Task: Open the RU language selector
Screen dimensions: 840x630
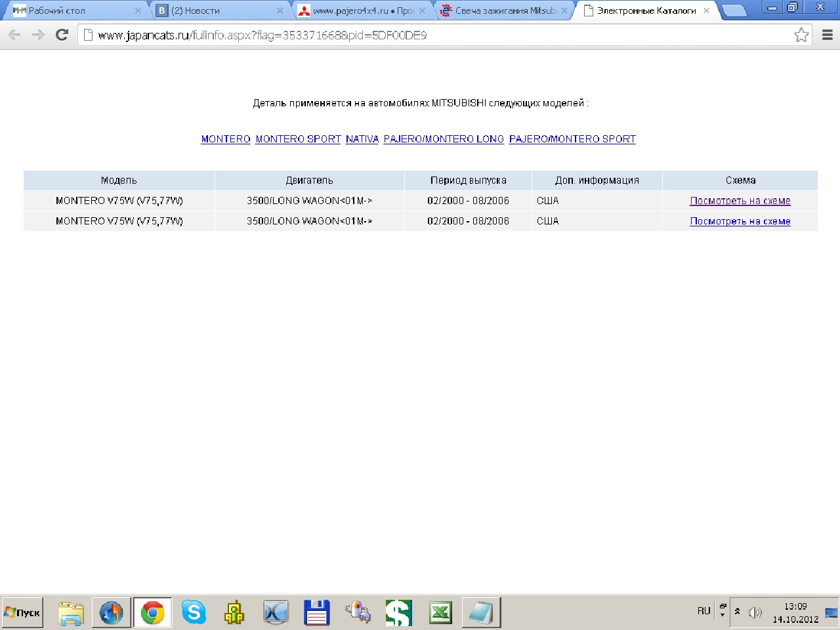Action: point(703,611)
